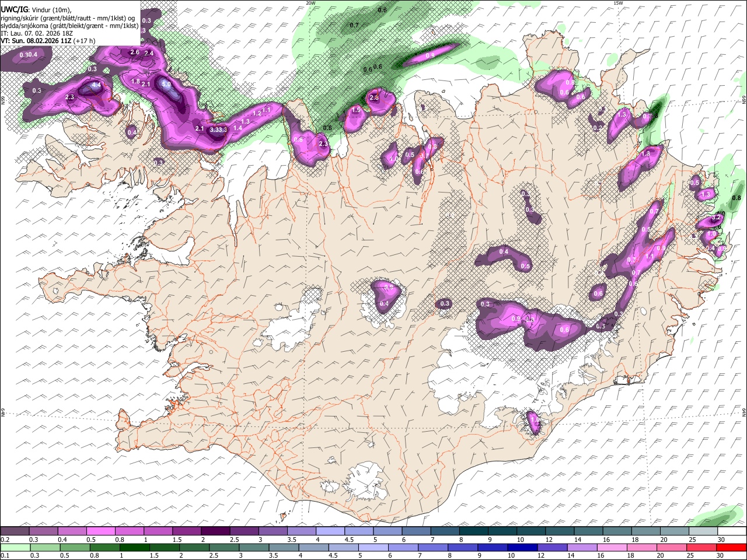Click the 2 dark purple swatch in upper legend row
The height and width of the screenshot is (560, 747).
215,531
